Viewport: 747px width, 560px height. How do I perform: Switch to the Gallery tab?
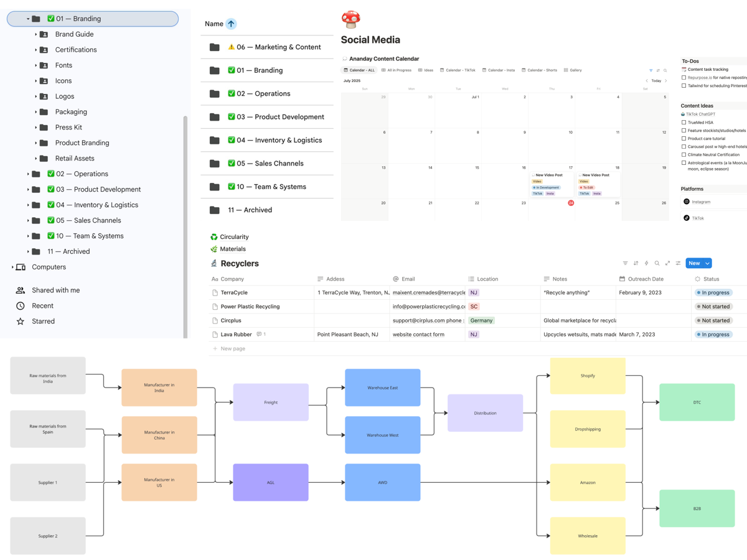point(573,70)
